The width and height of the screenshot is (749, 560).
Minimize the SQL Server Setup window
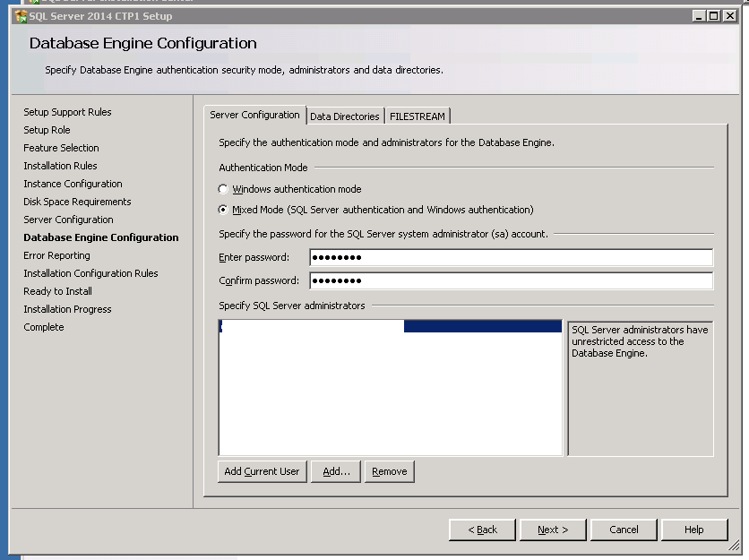click(x=699, y=16)
